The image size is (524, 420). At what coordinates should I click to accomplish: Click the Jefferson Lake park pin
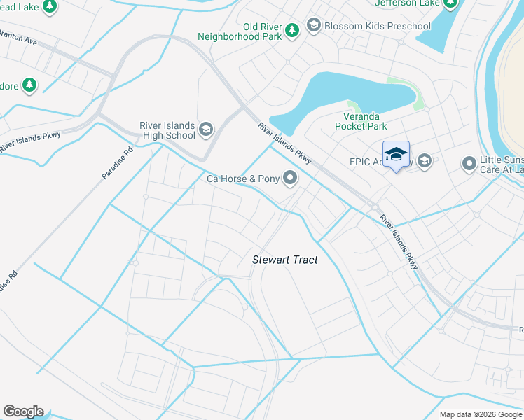(450, 3)
